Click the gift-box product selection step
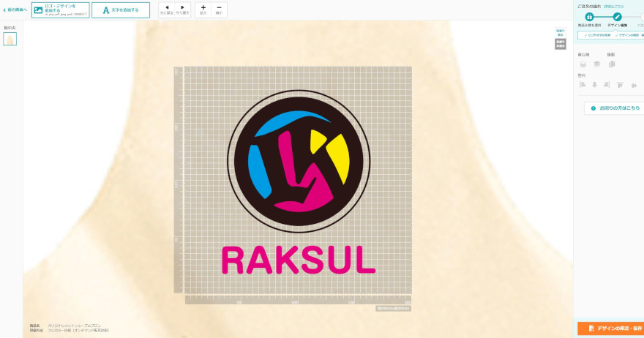 [x=589, y=17]
